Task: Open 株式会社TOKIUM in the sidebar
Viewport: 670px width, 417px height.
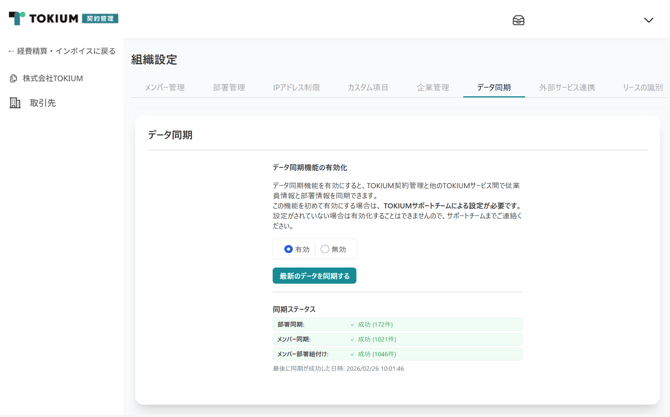Action: (x=53, y=78)
